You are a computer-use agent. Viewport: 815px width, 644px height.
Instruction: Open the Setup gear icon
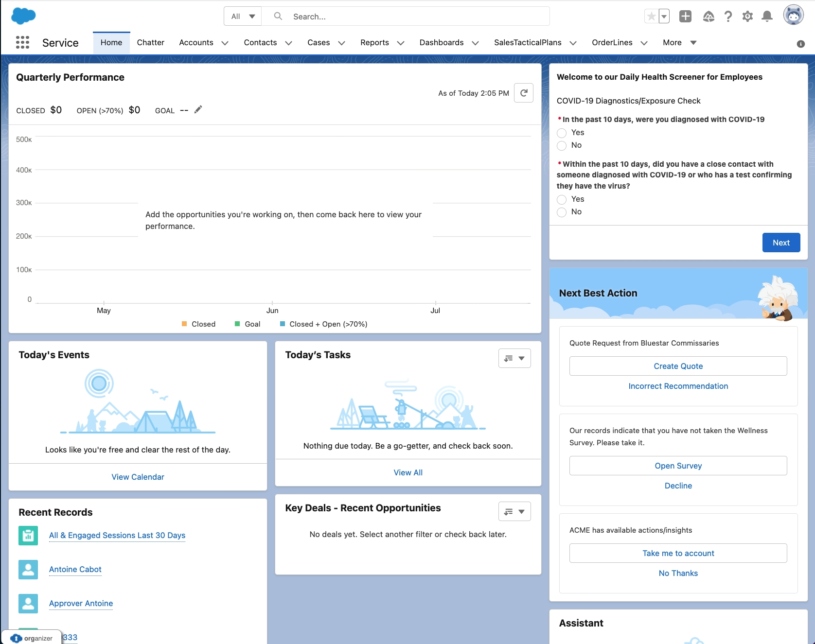[747, 17]
